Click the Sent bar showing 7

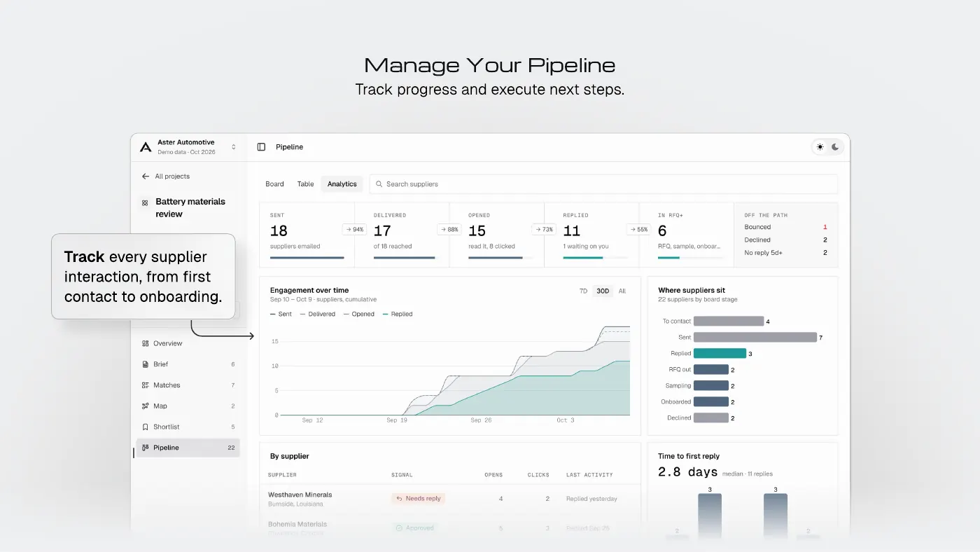point(755,337)
